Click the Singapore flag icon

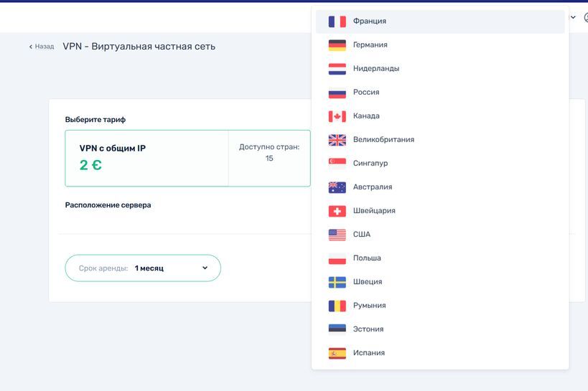tap(337, 164)
